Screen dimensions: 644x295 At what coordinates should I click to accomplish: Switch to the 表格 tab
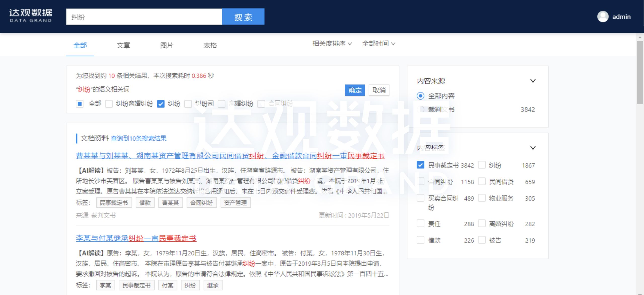pyautogui.click(x=210, y=45)
